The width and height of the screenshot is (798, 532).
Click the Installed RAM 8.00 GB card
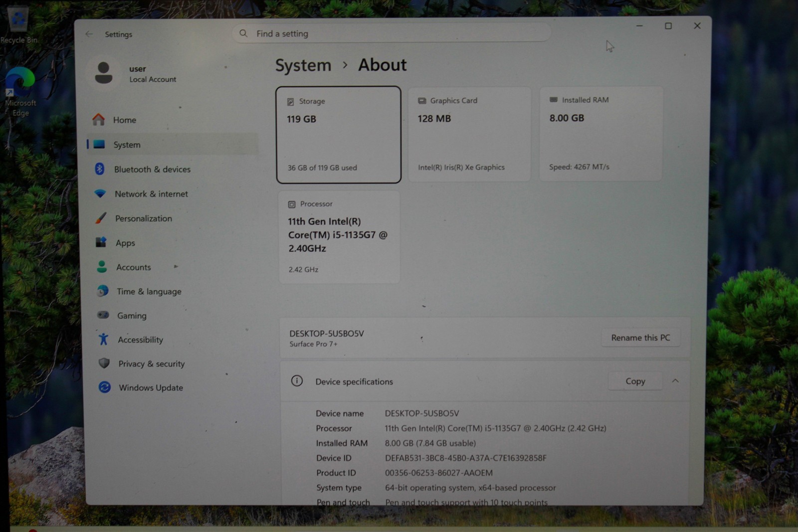click(x=601, y=134)
